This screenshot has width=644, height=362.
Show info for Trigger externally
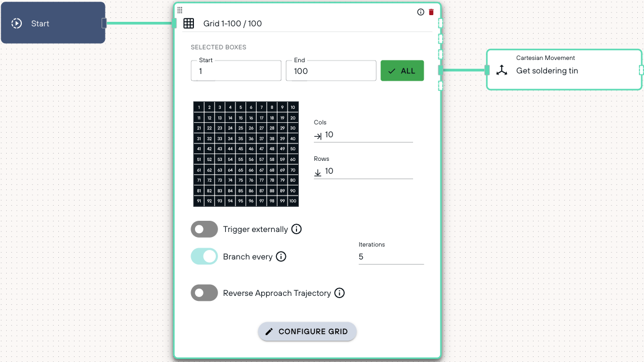pos(296,229)
